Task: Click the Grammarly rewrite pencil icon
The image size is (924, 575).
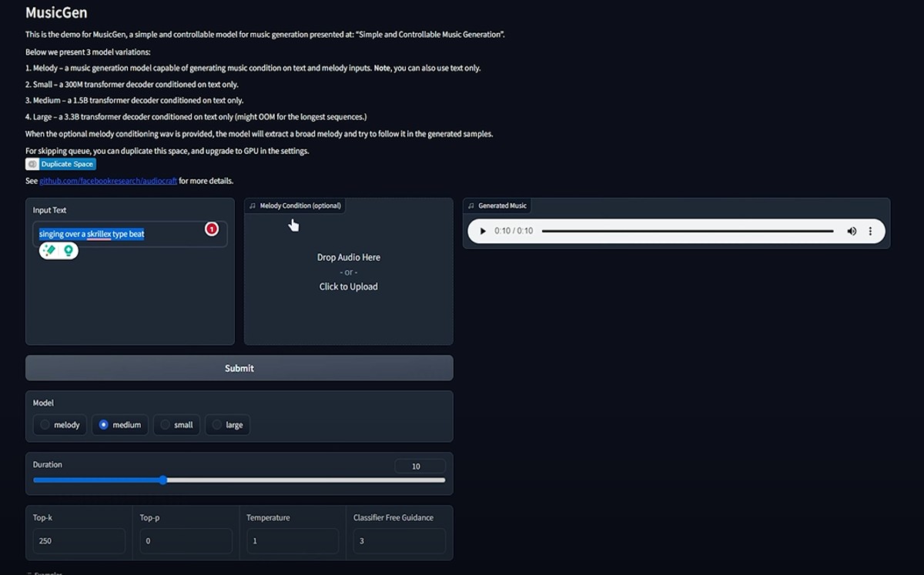Action: [50, 250]
